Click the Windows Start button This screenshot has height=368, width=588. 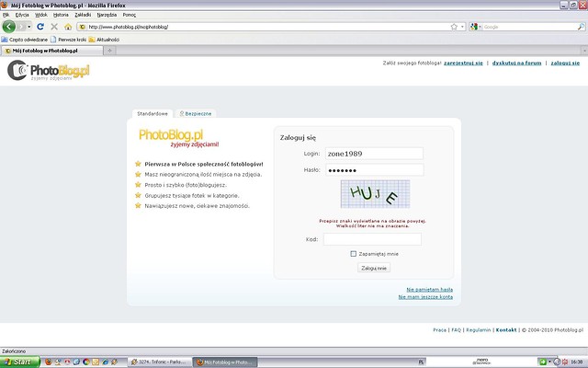point(19,362)
